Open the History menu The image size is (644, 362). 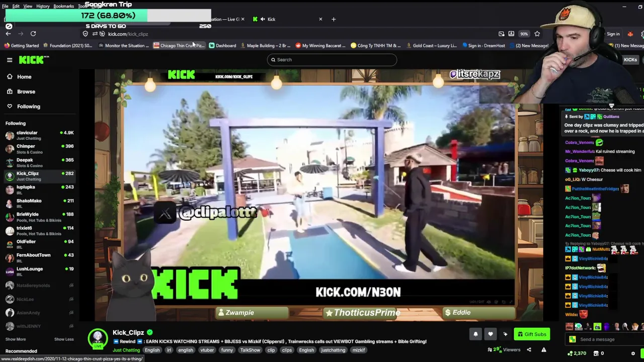point(43,6)
